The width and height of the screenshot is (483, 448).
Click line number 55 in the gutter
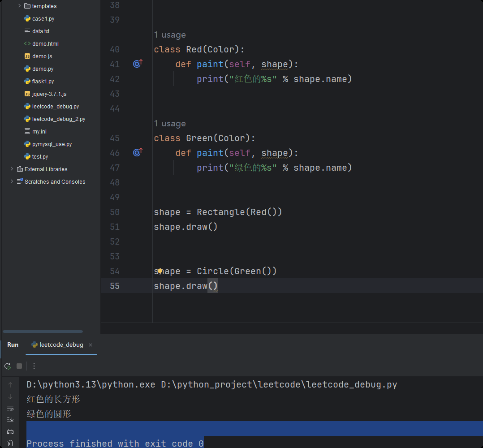pos(115,286)
